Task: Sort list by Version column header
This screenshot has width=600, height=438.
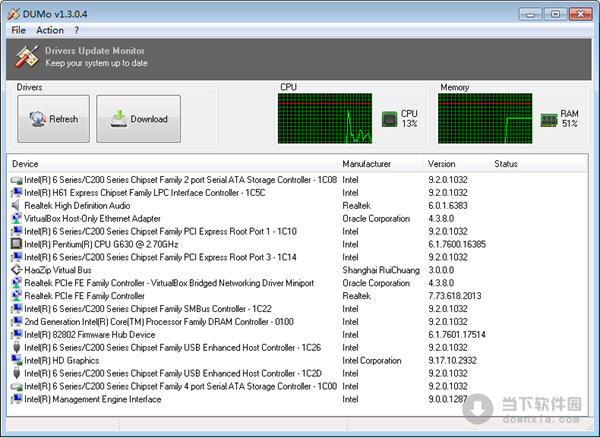Action: click(x=457, y=164)
